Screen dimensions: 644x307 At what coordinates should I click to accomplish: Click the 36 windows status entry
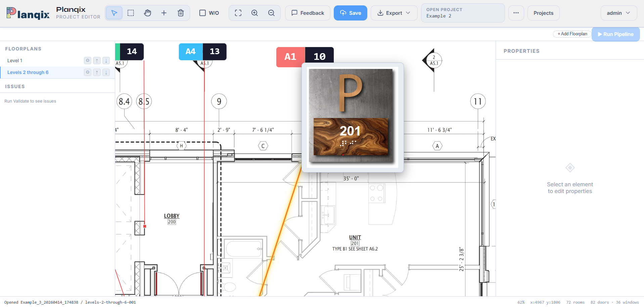(x=627, y=302)
